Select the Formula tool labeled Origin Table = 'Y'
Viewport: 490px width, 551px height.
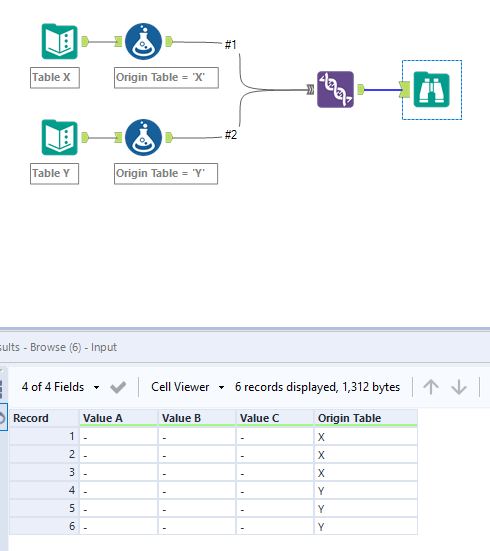[143, 137]
